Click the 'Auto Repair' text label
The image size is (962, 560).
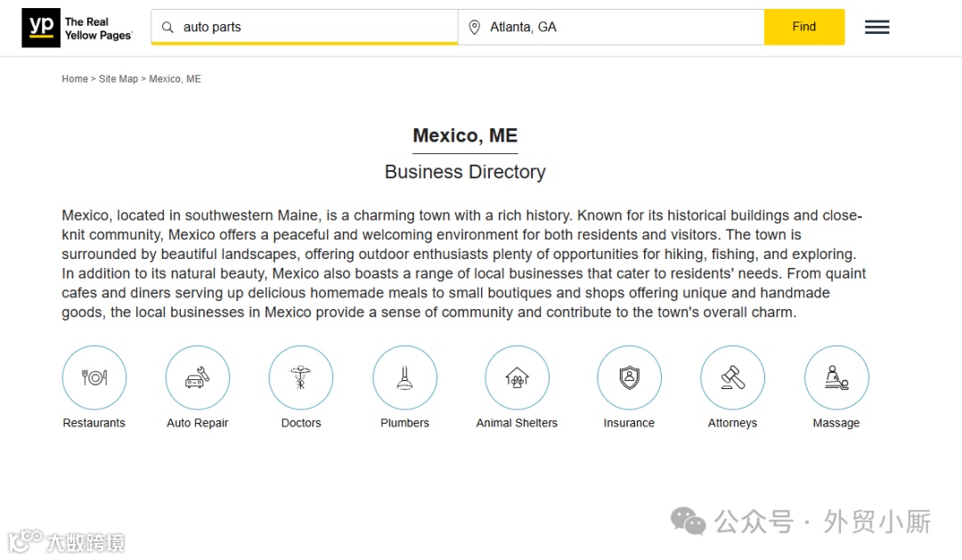(198, 423)
